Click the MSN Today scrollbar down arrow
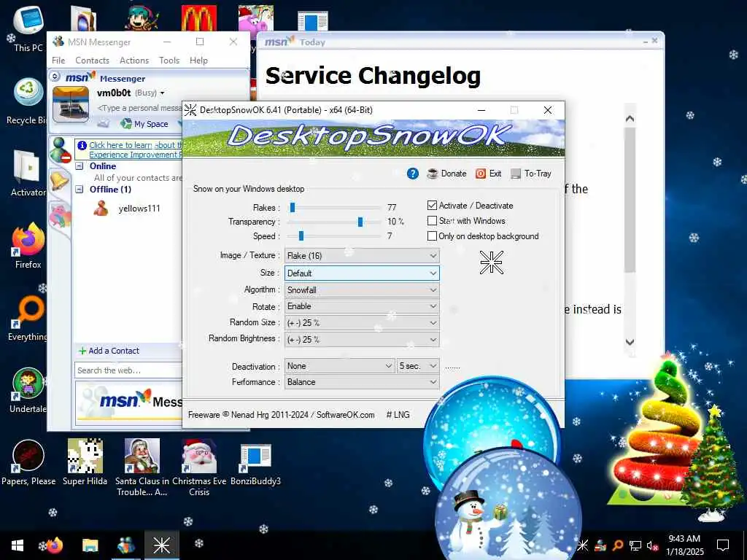Image resolution: width=747 pixels, height=560 pixels. 630,342
